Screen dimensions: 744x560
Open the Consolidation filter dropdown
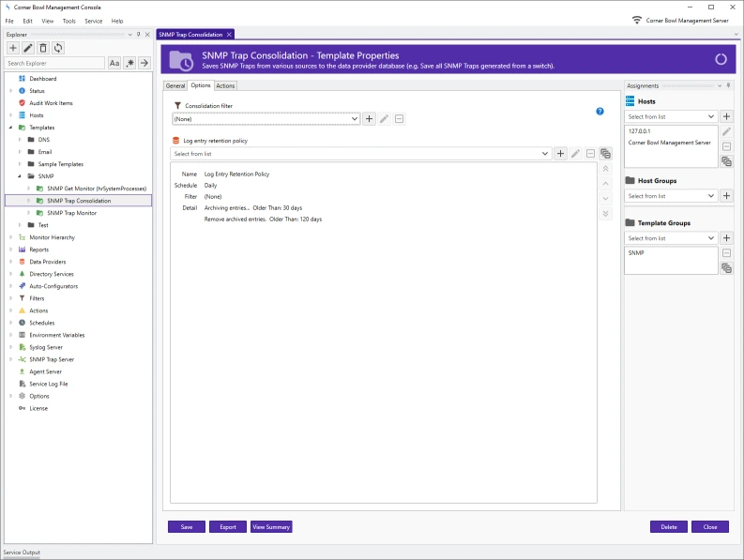355,119
